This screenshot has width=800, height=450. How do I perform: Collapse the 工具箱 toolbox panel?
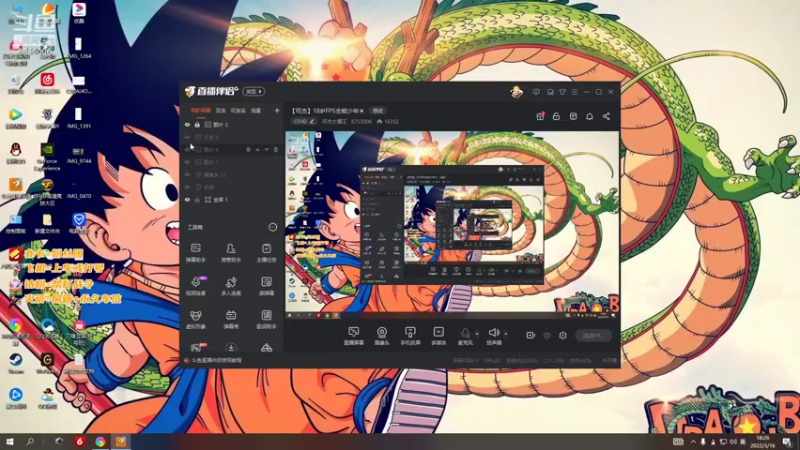(x=272, y=227)
